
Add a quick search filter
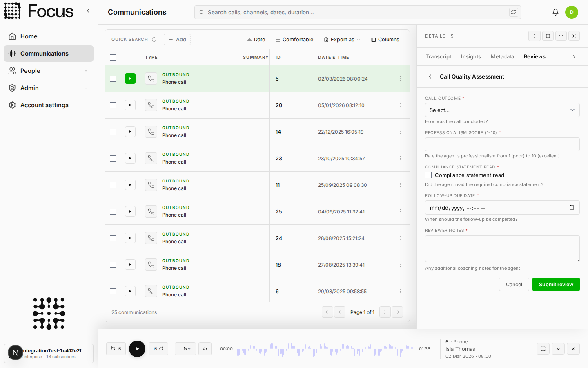tap(177, 40)
